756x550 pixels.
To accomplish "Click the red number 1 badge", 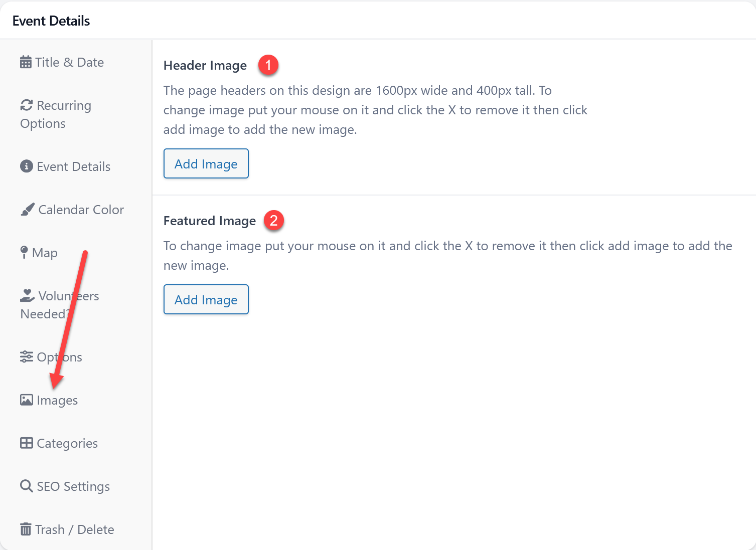I will (268, 65).
